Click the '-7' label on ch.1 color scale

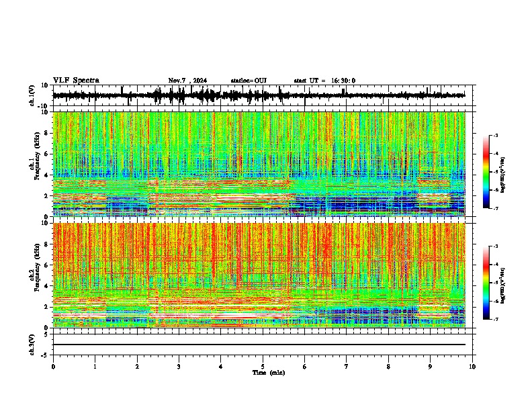point(496,208)
